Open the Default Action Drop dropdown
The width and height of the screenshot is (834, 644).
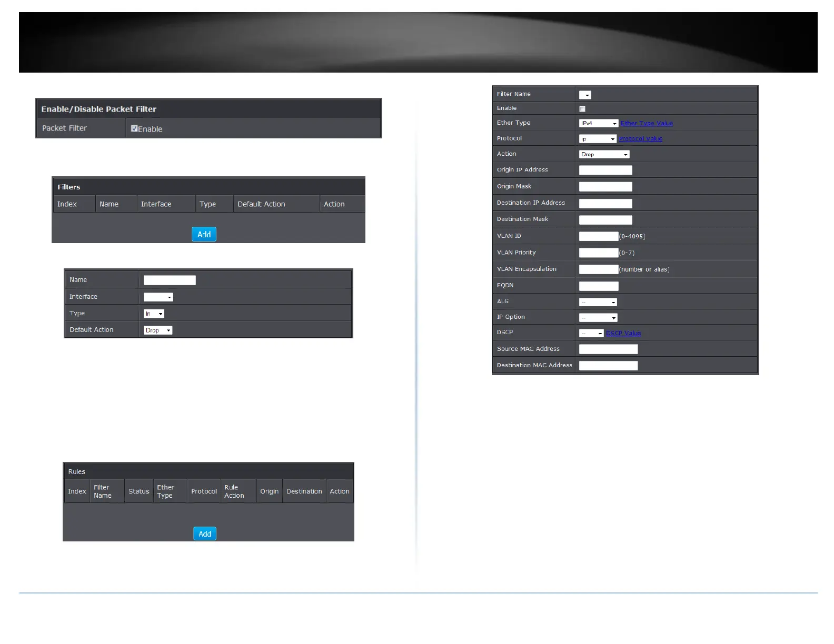158,330
